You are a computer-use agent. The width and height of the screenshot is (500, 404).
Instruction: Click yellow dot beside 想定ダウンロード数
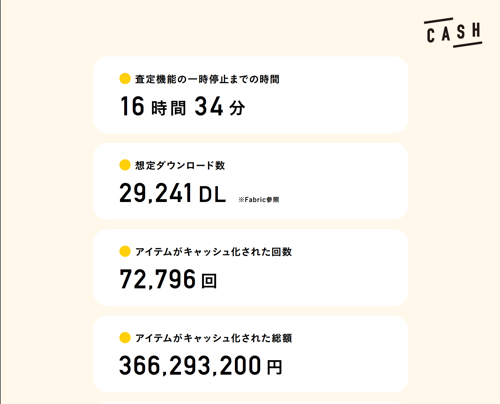125,165
